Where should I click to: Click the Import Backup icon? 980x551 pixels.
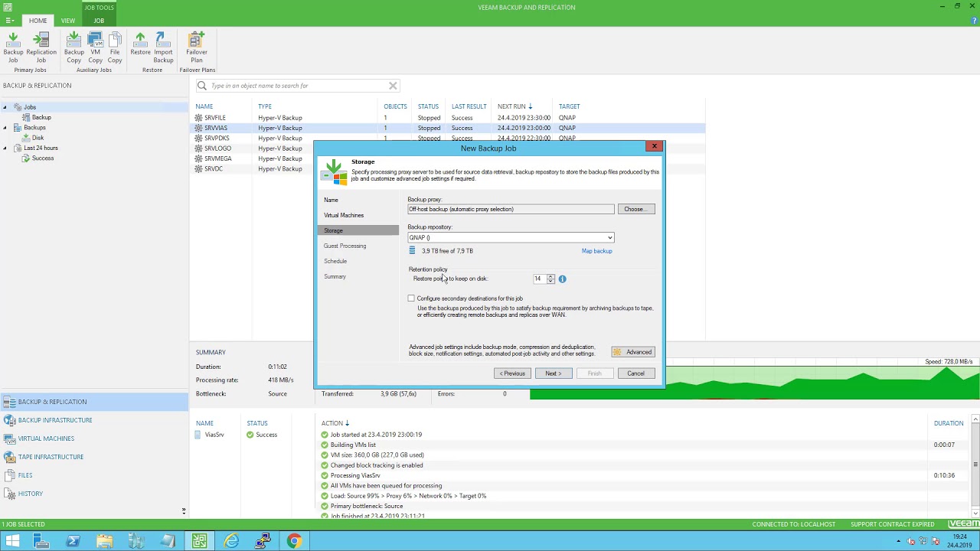click(163, 47)
